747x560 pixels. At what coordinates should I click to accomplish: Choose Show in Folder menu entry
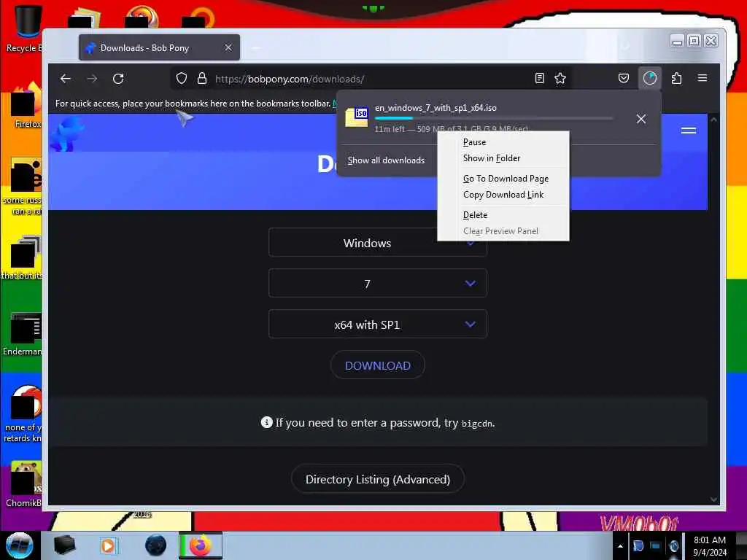(x=503, y=158)
